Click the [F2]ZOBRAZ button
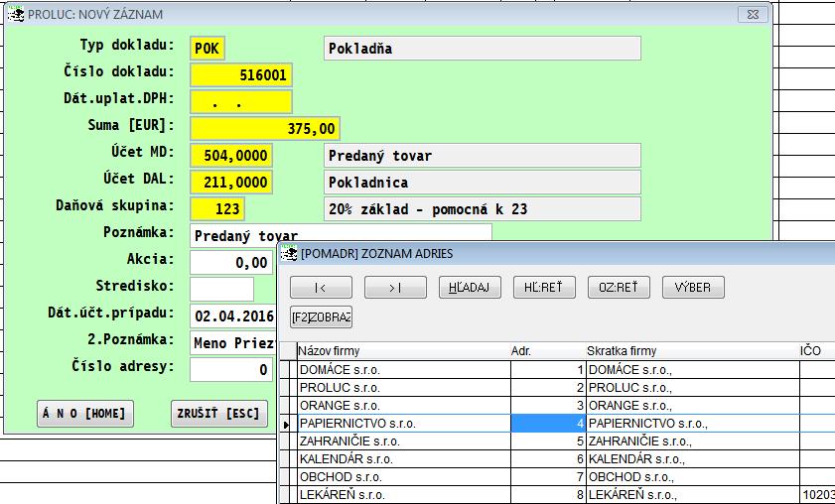 pyautogui.click(x=321, y=317)
